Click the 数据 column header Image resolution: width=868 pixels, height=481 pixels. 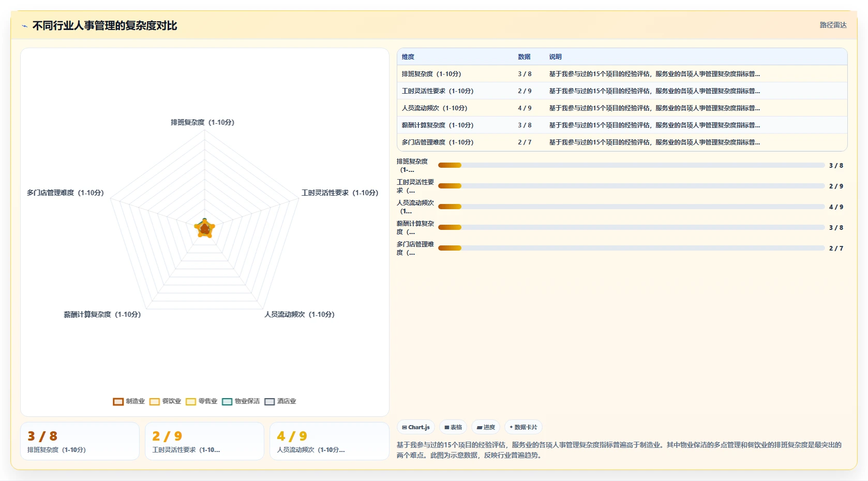pos(524,57)
